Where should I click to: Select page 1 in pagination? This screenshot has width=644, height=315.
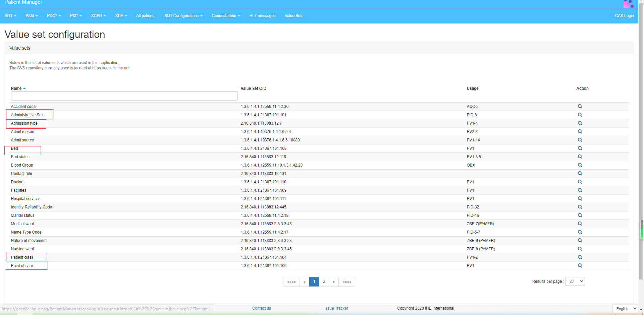314,281
